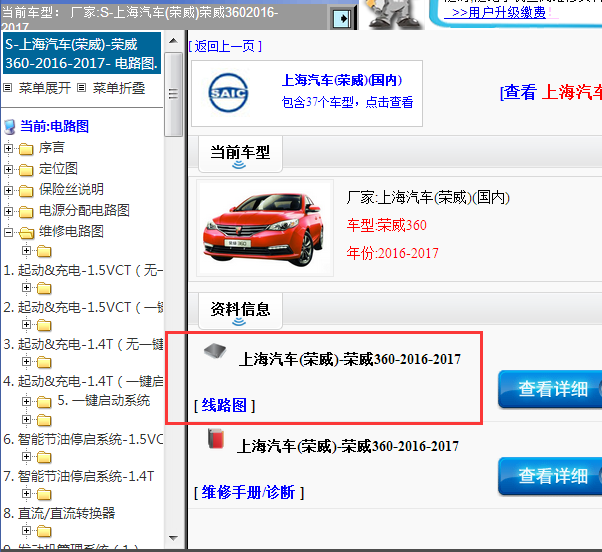Click the tree panel scroll up arrow
The height and width of the screenshot is (552, 602).
click(x=173, y=41)
